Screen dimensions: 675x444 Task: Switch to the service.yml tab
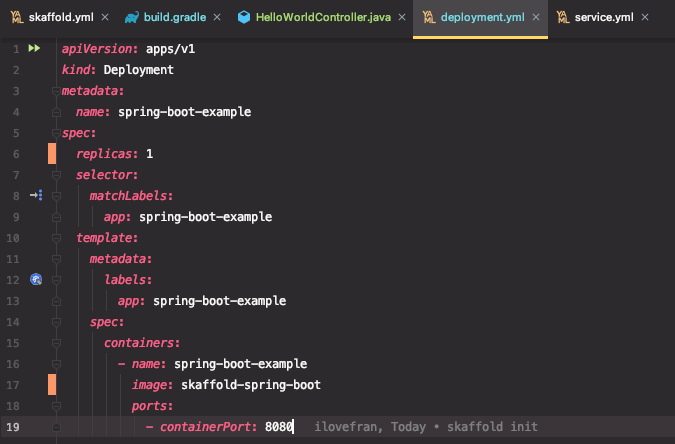pyautogui.click(x=604, y=17)
